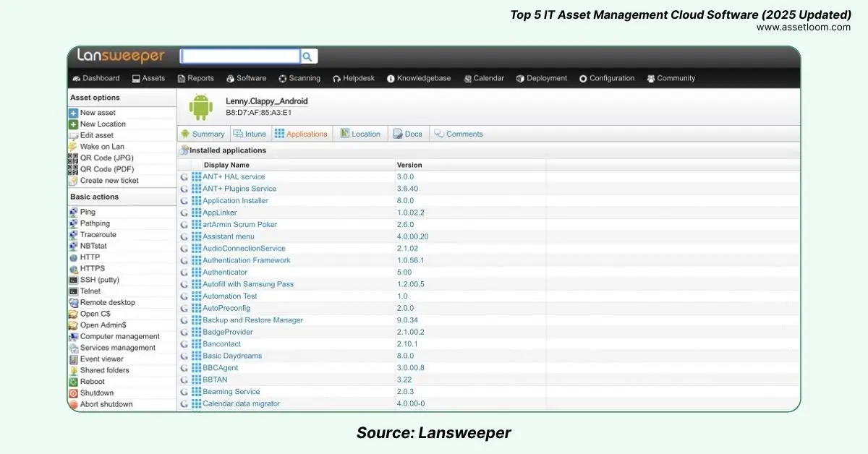
Task: Click the Shared folders icon
Action: tap(73, 370)
